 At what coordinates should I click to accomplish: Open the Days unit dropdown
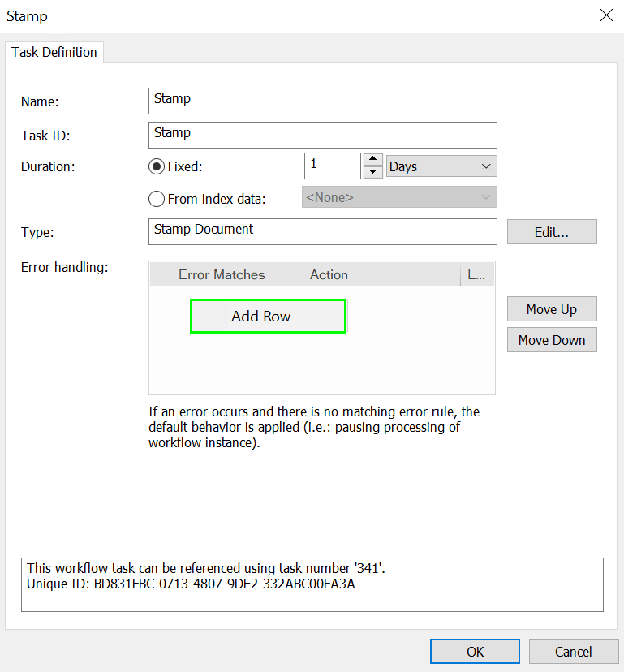click(441, 166)
